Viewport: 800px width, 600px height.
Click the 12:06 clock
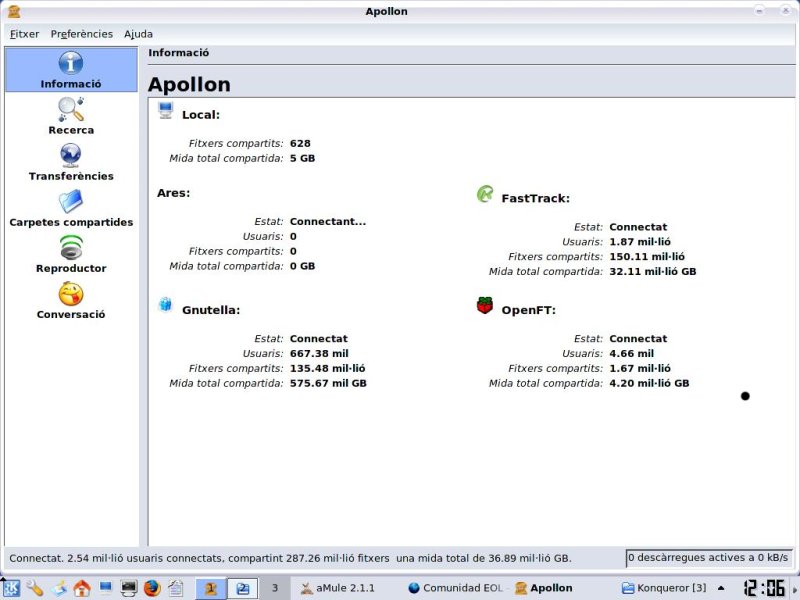[x=764, y=588]
